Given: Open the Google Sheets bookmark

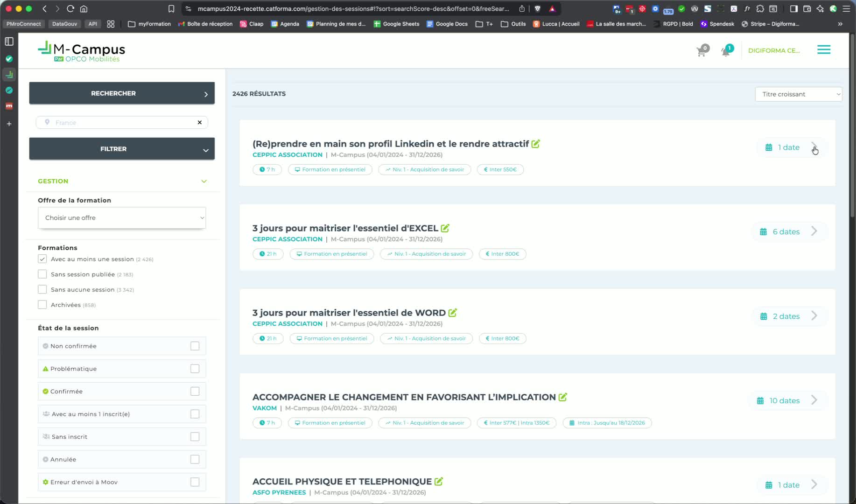Looking at the screenshot, I should coord(396,24).
